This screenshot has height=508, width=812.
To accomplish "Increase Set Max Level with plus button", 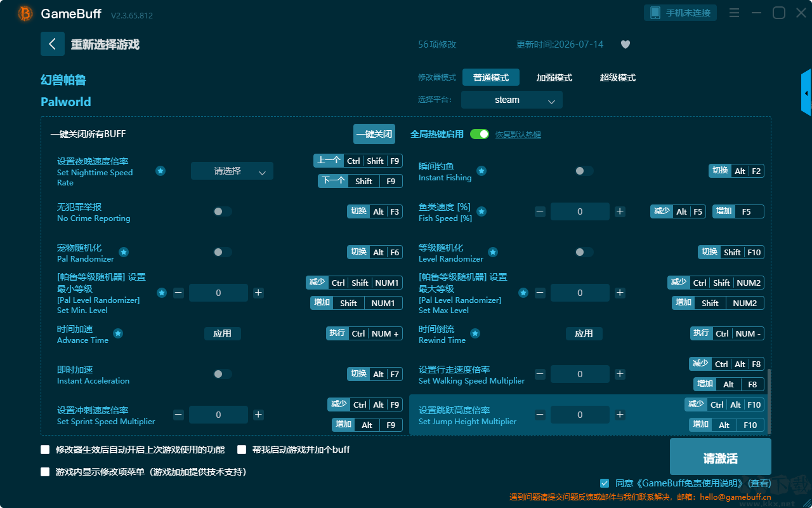I will (620, 293).
